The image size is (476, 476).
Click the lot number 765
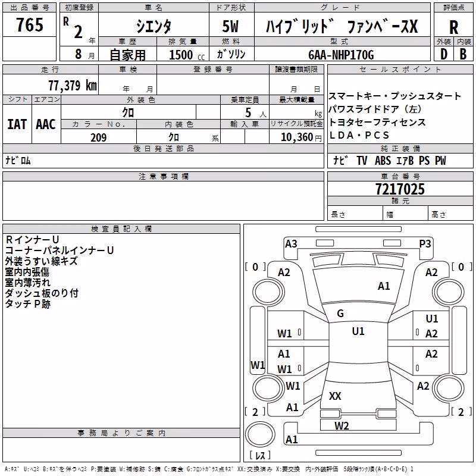tap(29, 24)
